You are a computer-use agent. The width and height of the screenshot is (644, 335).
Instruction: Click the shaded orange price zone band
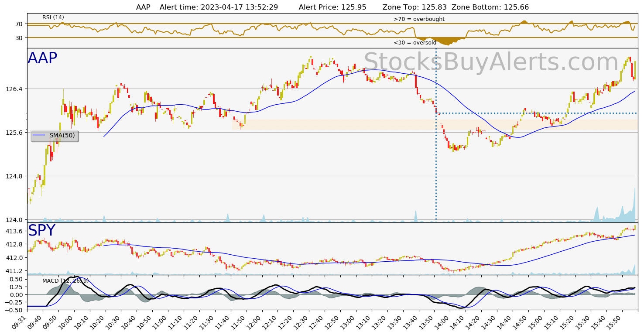click(435, 124)
